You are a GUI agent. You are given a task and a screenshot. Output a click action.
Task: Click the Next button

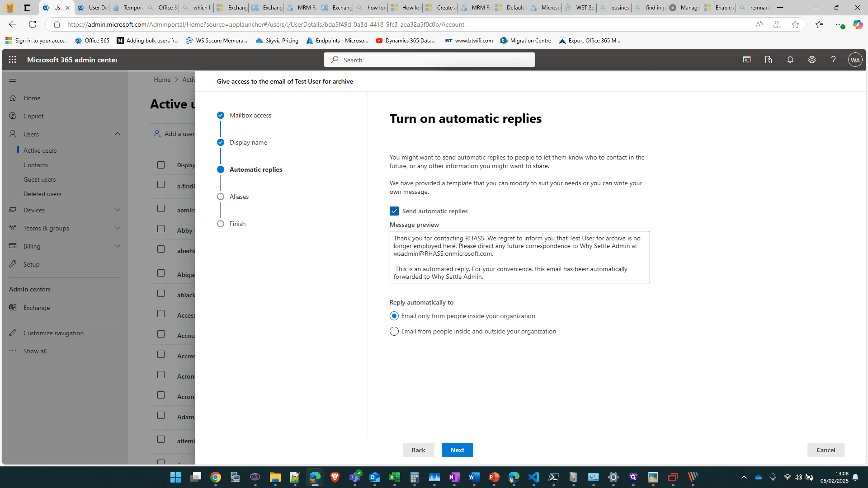(x=457, y=450)
